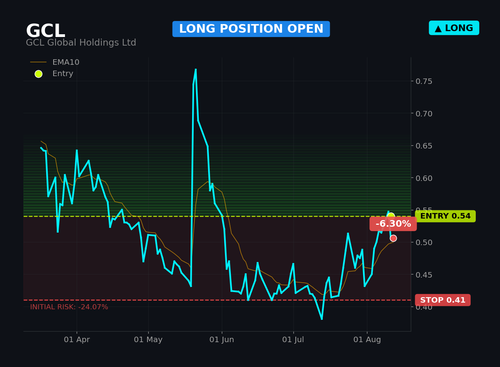500x367 pixels.
Task: Click the EMA10 legend line sample
Action: click(x=38, y=62)
